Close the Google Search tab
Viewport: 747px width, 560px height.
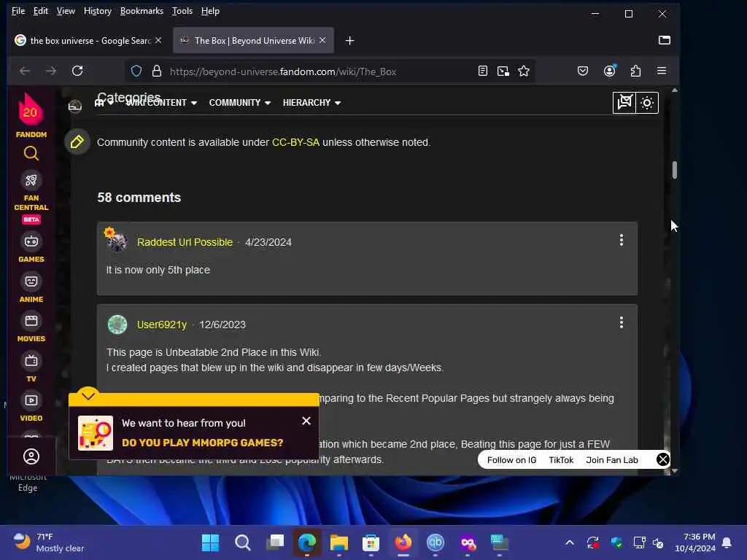(158, 41)
